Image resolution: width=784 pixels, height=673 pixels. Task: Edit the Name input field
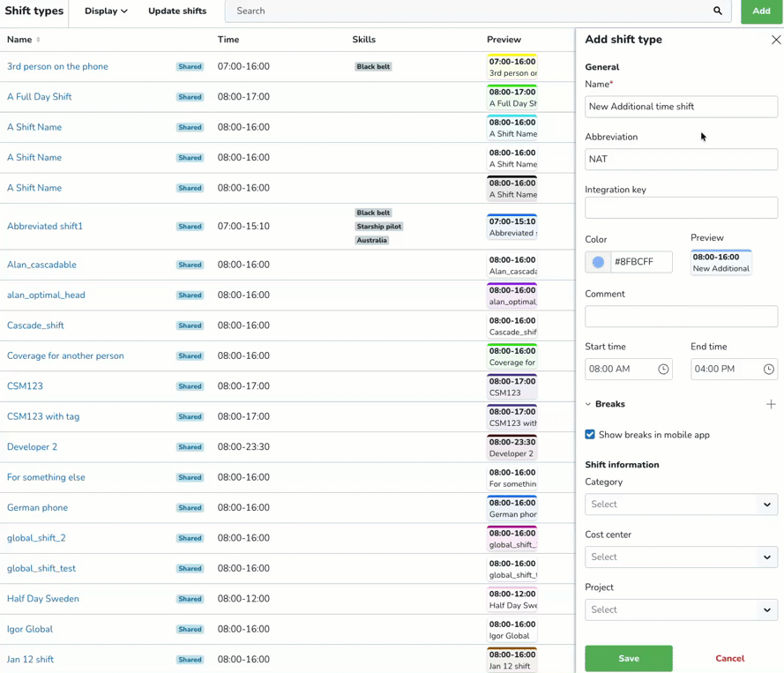681,107
